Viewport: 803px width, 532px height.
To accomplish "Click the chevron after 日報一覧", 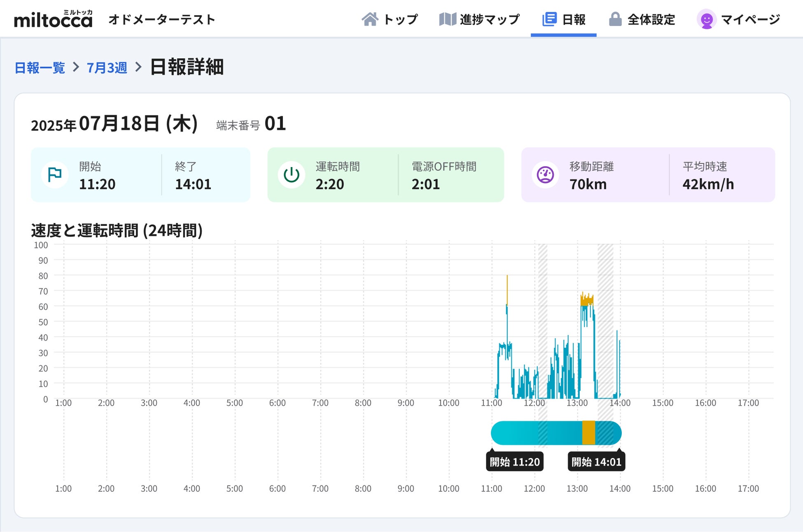I will click(x=76, y=67).
